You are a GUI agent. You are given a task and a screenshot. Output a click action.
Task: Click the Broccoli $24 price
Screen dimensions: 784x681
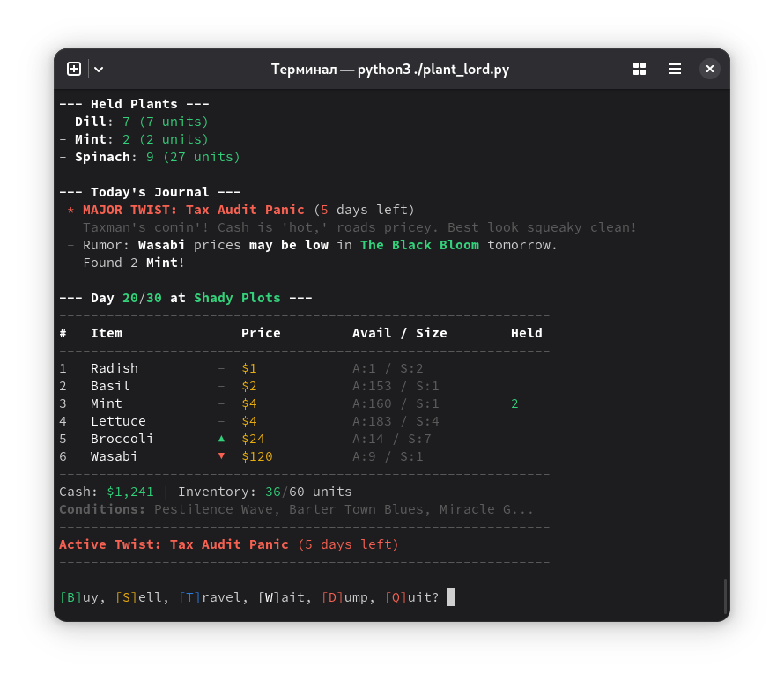pos(253,439)
